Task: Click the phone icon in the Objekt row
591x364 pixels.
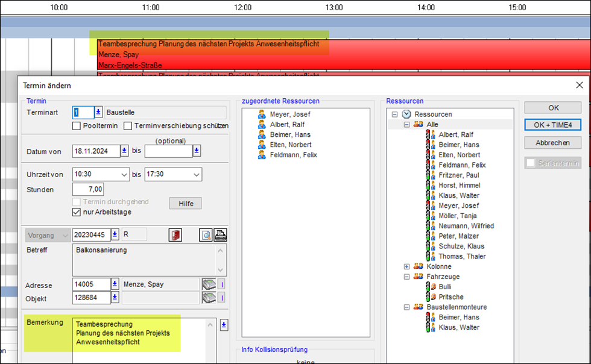Action: (209, 298)
